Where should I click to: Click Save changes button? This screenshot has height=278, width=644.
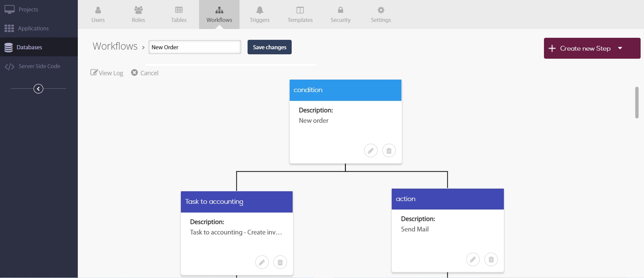pyautogui.click(x=269, y=47)
